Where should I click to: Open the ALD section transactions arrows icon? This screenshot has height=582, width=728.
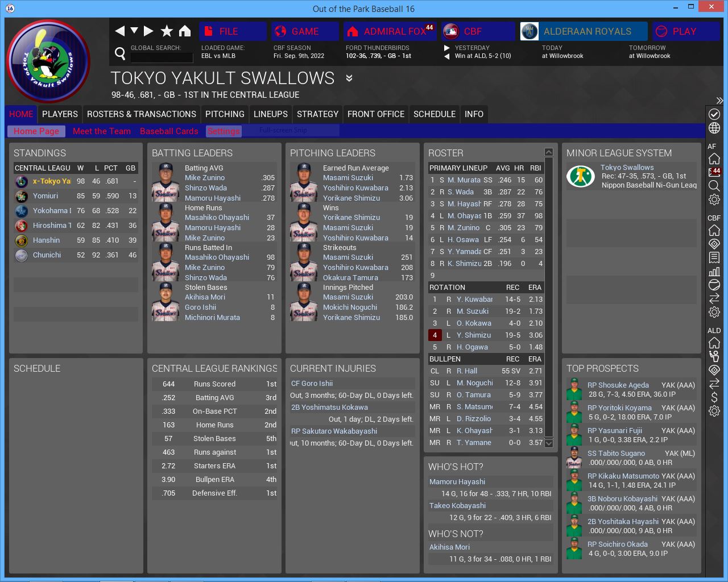714,384
